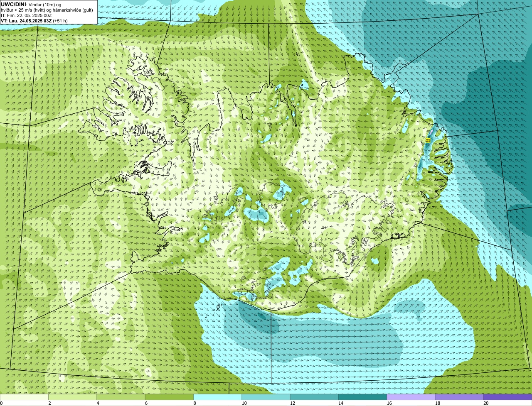
Task: Click the '14' label on the color scale
Action: (341, 403)
